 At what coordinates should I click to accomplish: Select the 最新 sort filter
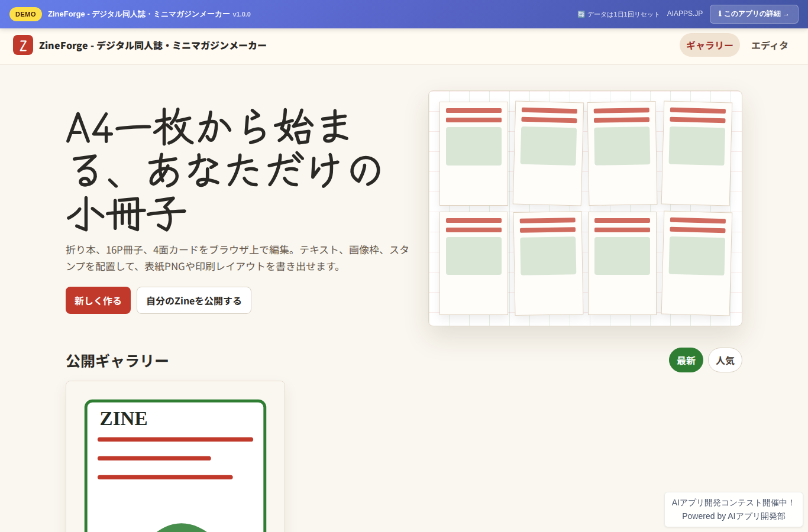click(686, 360)
